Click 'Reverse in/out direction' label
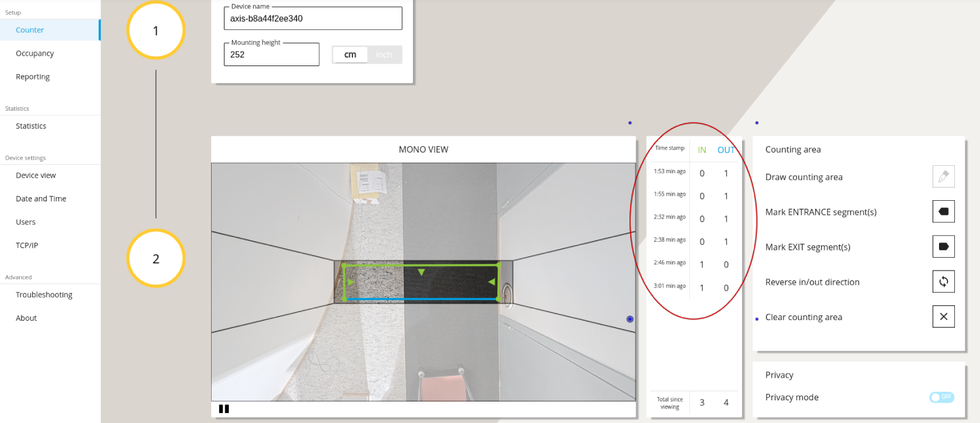This screenshot has height=423, width=980. (x=812, y=282)
